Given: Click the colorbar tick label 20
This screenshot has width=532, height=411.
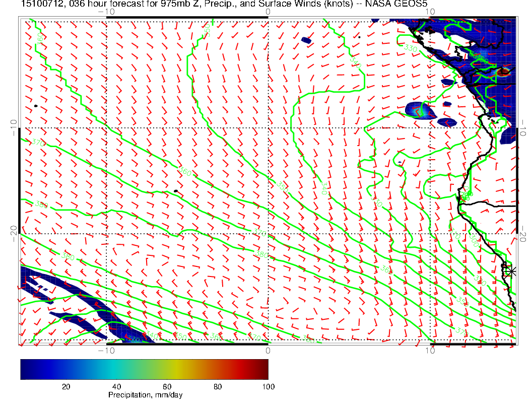Looking at the screenshot, I should [x=66, y=387].
